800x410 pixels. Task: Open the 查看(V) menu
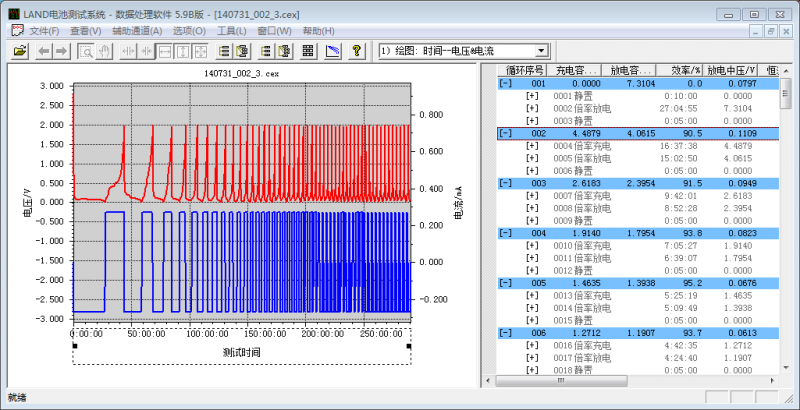[x=86, y=31]
